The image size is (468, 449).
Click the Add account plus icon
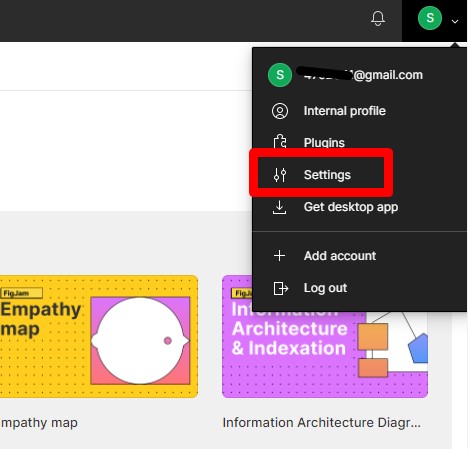coord(279,256)
